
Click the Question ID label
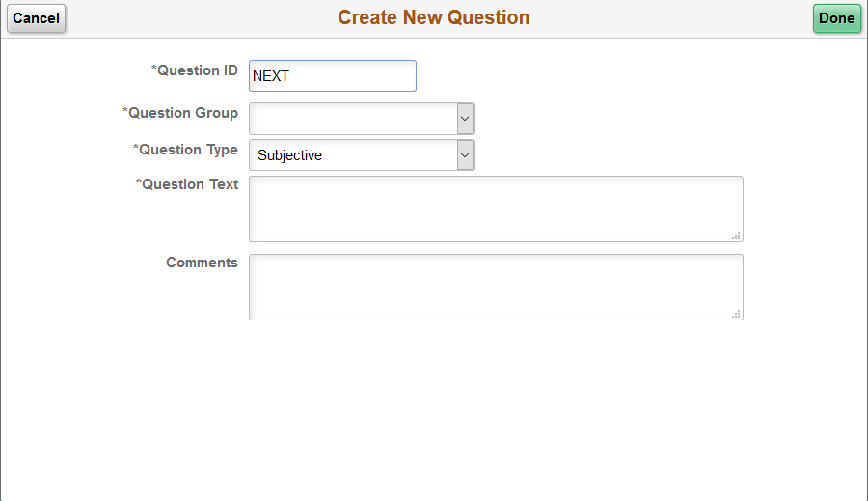pyautogui.click(x=194, y=70)
